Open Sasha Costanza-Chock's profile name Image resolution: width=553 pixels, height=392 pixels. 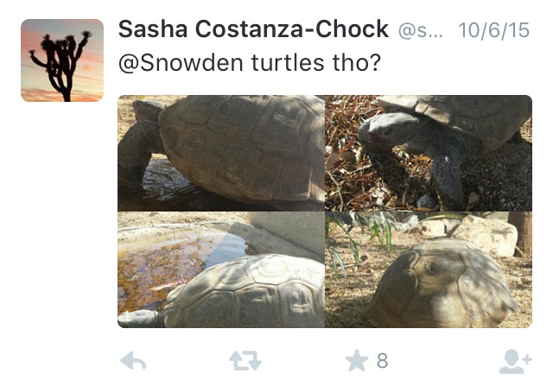[253, 29]
